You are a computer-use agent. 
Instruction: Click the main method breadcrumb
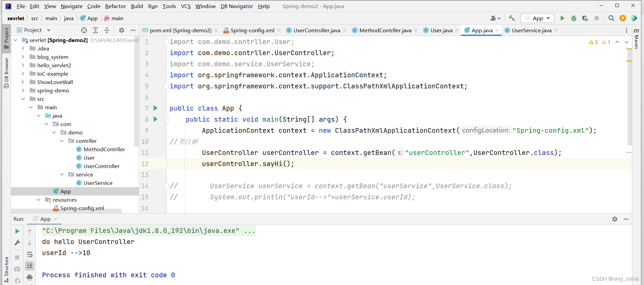pos(114,18)
